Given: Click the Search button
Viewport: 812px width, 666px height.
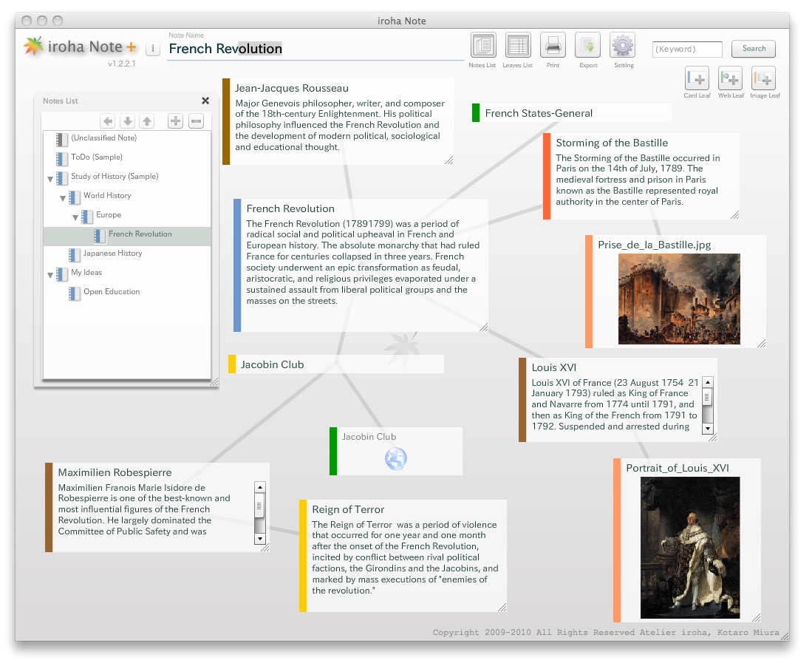Looking at the screenshot, I should coord(754,49).
